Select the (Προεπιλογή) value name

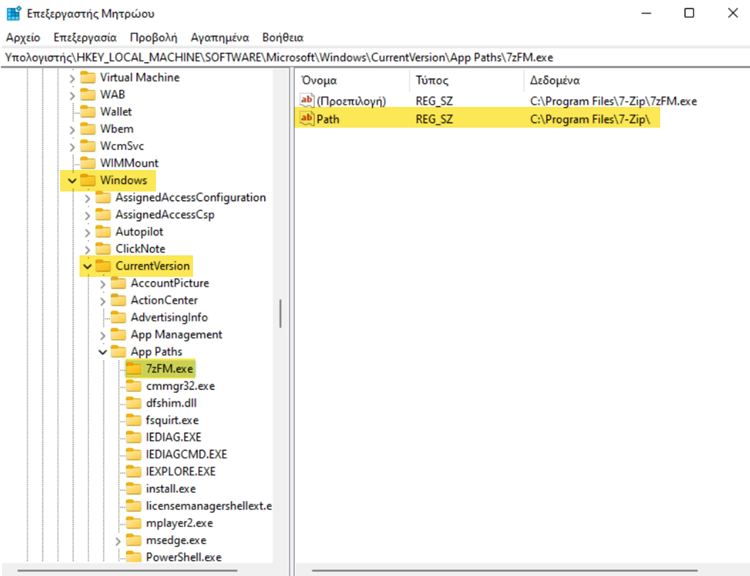(x=351, y=101)
